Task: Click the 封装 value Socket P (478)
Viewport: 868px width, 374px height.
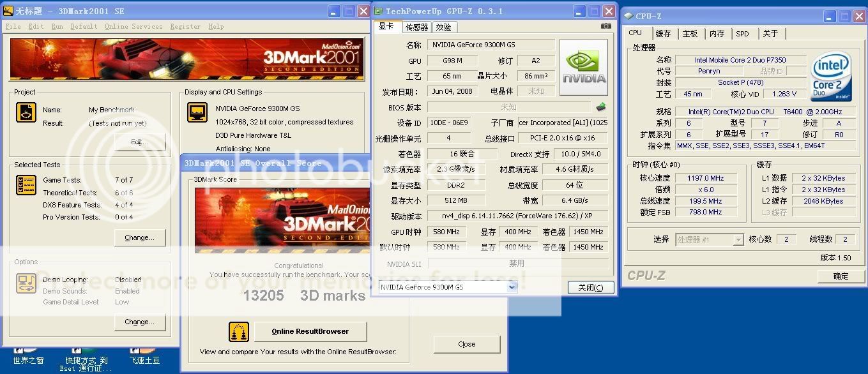Action: pyautogui.click(x=740, y=82)
